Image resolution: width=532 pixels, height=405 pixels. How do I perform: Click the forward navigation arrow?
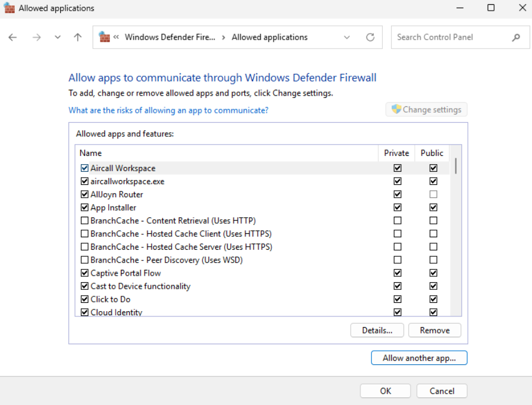pyautogui.click(x=37, y=37)
